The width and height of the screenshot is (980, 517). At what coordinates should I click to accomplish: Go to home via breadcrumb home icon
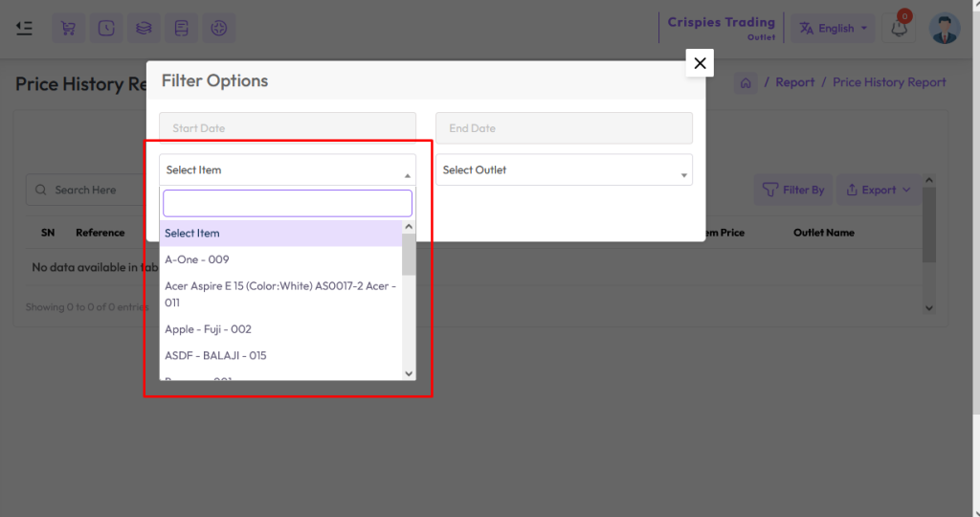click(x=746, y=83)
